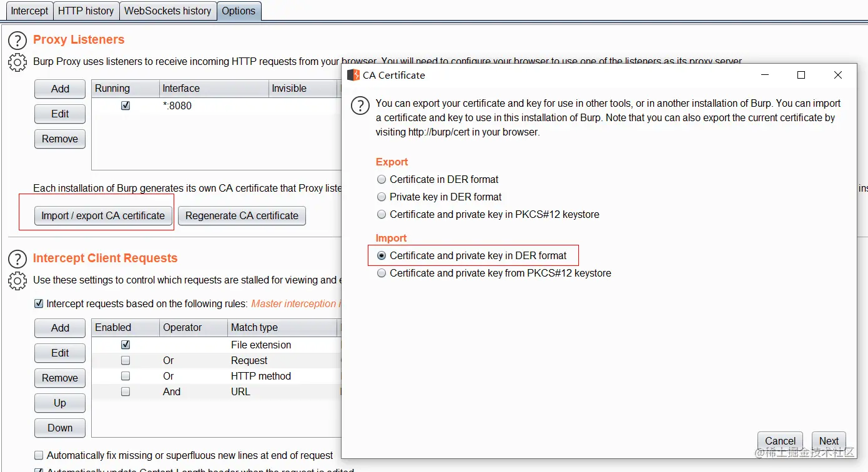Edit the selected proxy listener
This screenshot has width=868, height=472.
coord(60,114)
